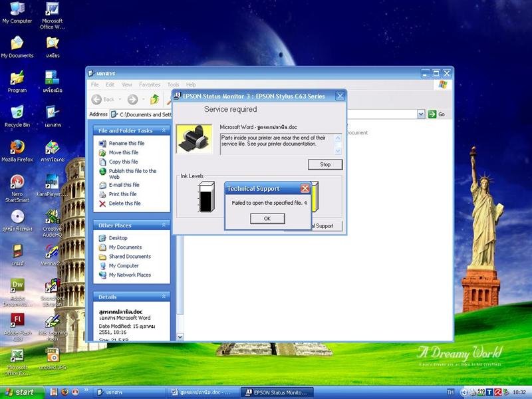Select the KaraPlayer desktop icon
Screen dimensions: 532x399
pos(53,186)
